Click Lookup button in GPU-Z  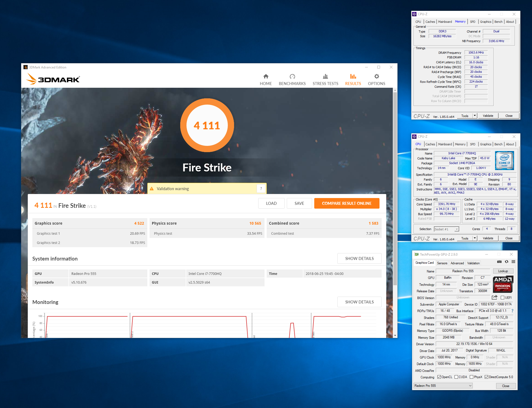pos(503,271)
